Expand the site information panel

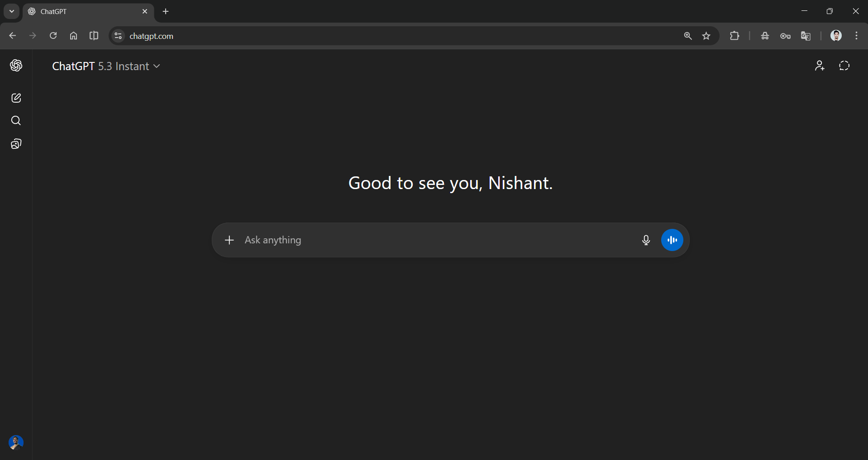point(117,36)
